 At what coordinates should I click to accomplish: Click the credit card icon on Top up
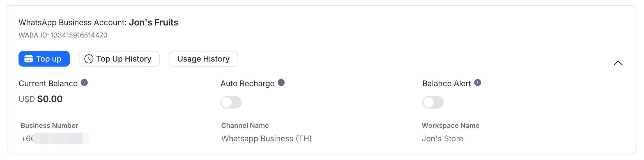click(29, 59)
